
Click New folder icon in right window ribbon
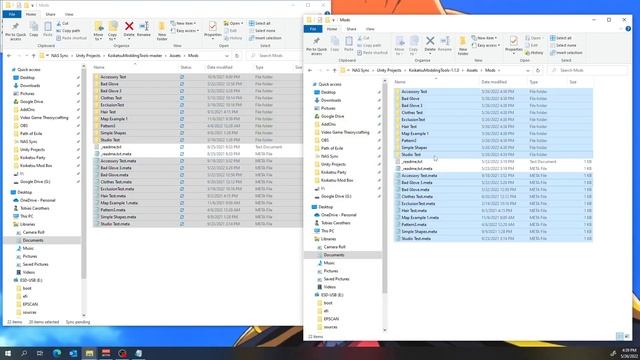[x=463, y=45]
